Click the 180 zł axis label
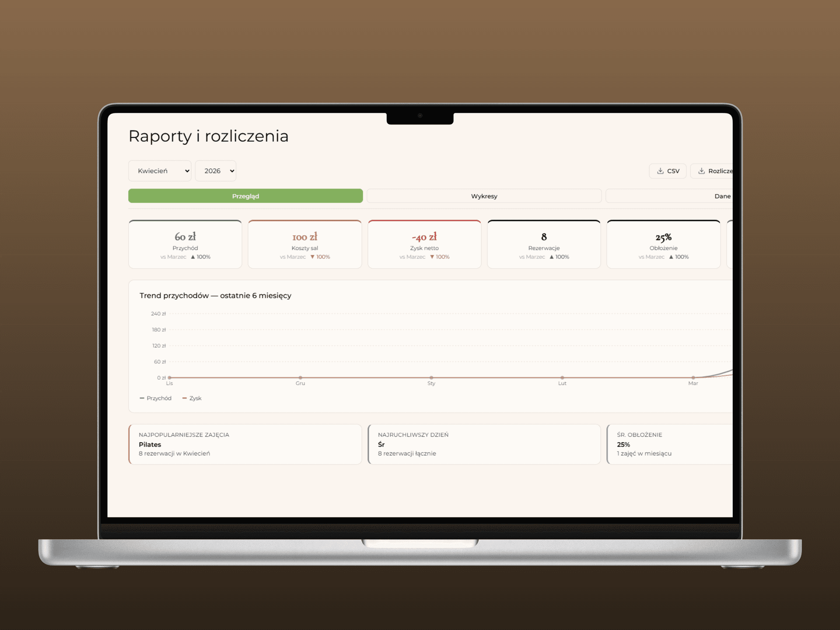The width and height of the screenshot is (840, 630). [x=159, y=330]
